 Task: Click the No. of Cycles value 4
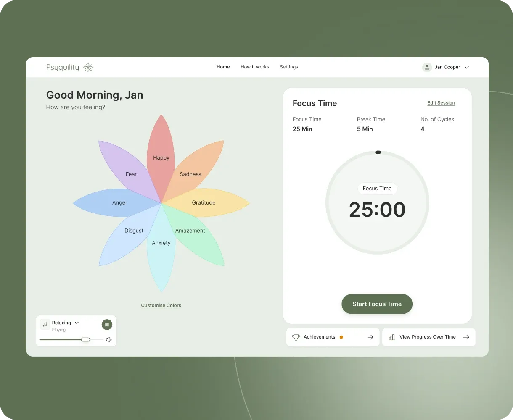pos(422,129)
